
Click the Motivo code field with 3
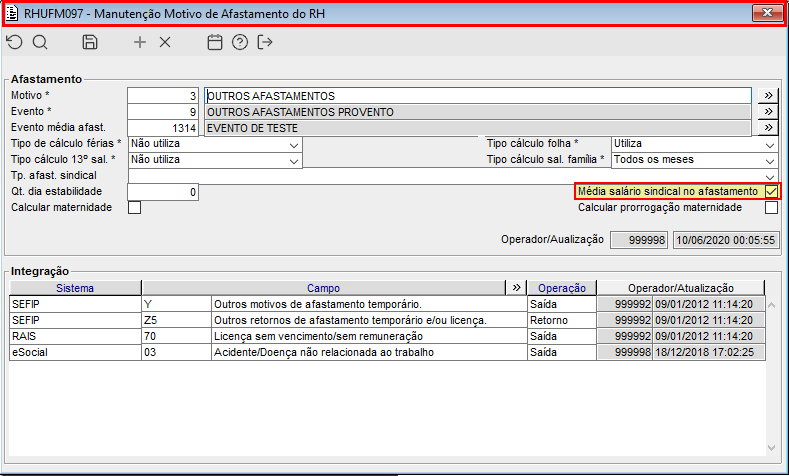163,96
